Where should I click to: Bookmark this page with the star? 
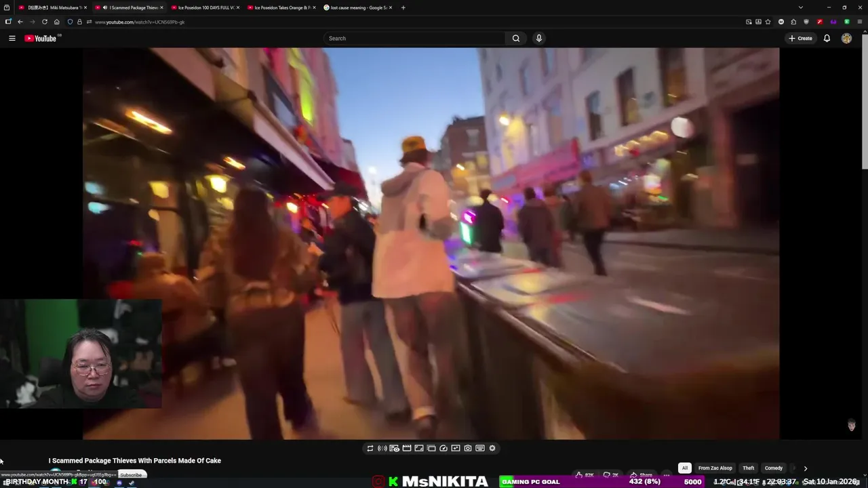click(x=768, y=22)
